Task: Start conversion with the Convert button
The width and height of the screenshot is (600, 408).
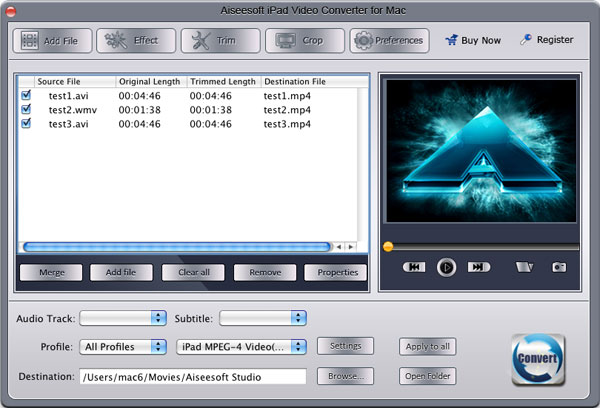Action: pos(538,359)
